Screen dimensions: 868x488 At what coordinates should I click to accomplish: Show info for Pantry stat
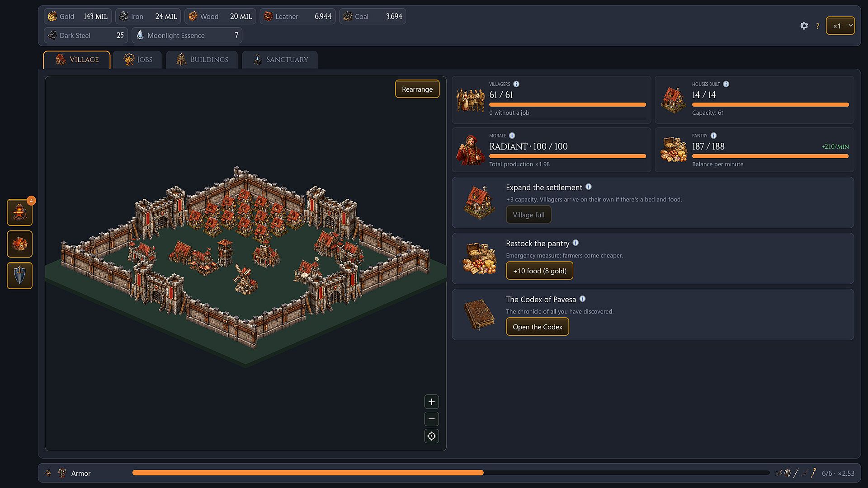pyautogui.click(x=713, y=136)
